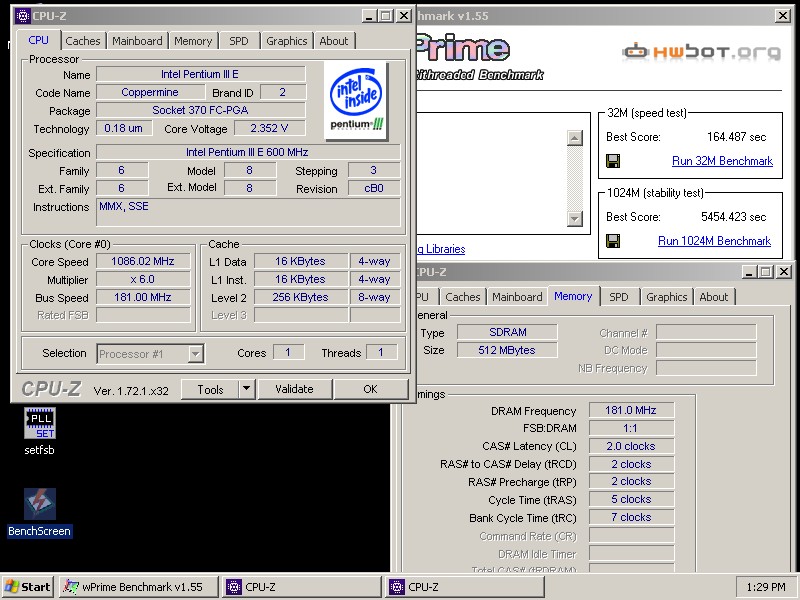Click the Revision value cB0
The width and height of the screenshot is (800, 600).
pyautogui.click(x=374, y=188)
